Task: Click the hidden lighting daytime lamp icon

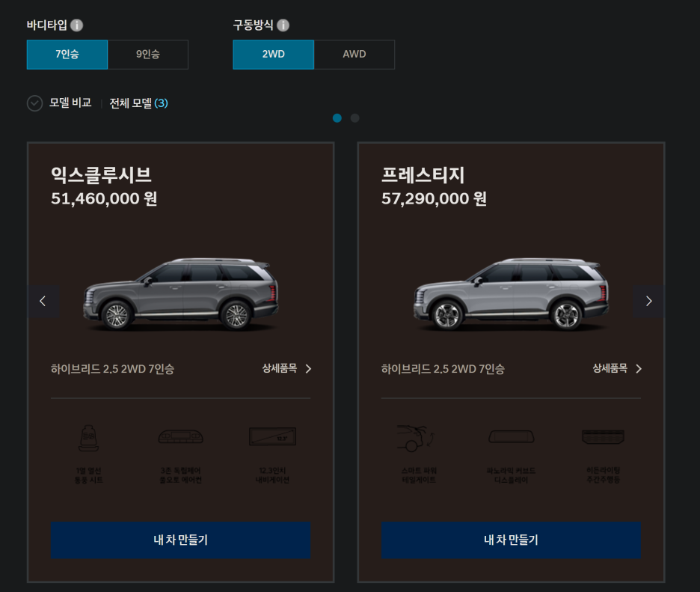Action: pos(603,436)
